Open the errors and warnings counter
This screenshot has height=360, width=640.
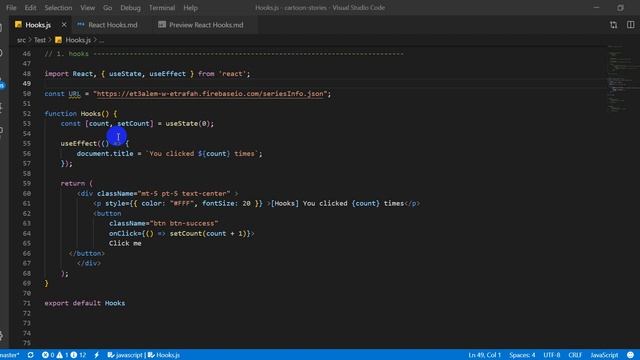[64, 355]
